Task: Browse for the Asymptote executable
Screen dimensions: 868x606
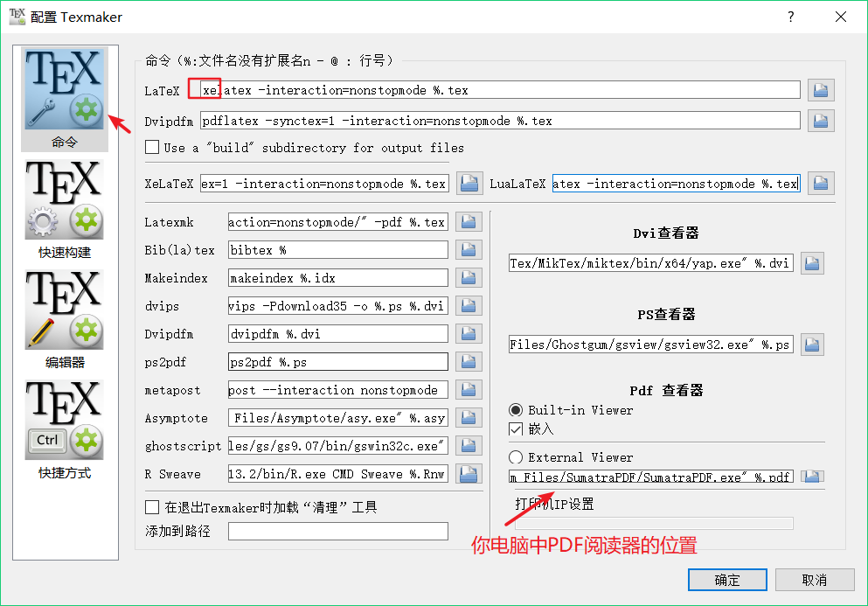Action: click(x=469, y=418)
